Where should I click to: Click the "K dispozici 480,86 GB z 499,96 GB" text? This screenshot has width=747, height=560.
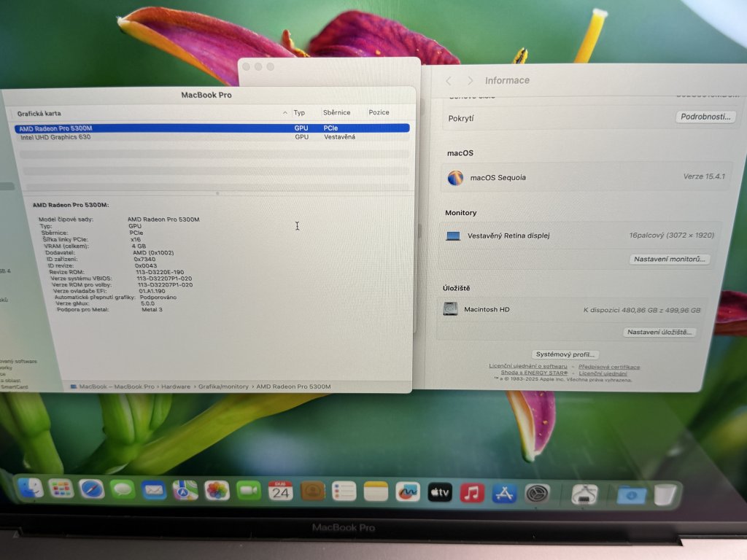pyautogui.click(x=642, y=310)
